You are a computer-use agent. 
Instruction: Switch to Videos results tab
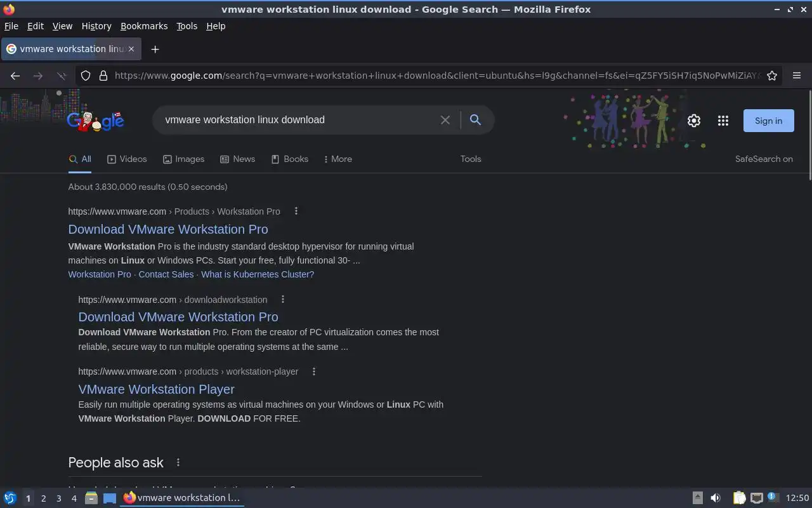[127, 159]
